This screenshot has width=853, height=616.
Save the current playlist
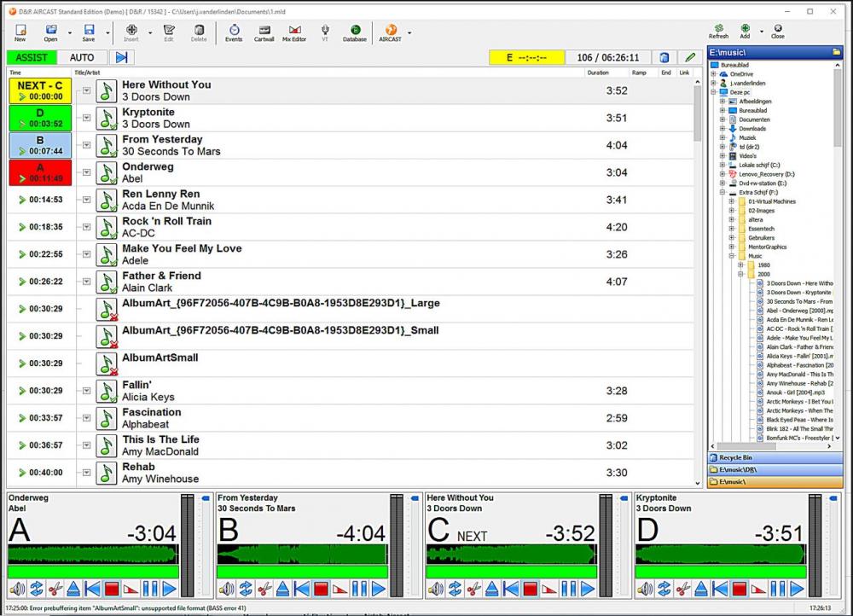point(88,33)
